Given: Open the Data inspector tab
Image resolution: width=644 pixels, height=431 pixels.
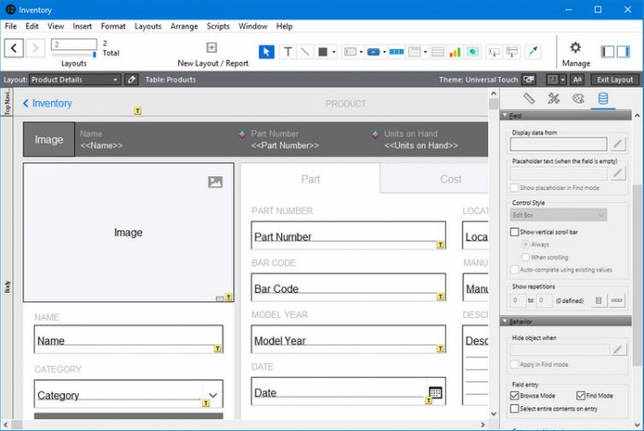Looking at the screenshot, I should tap(603, 99).
